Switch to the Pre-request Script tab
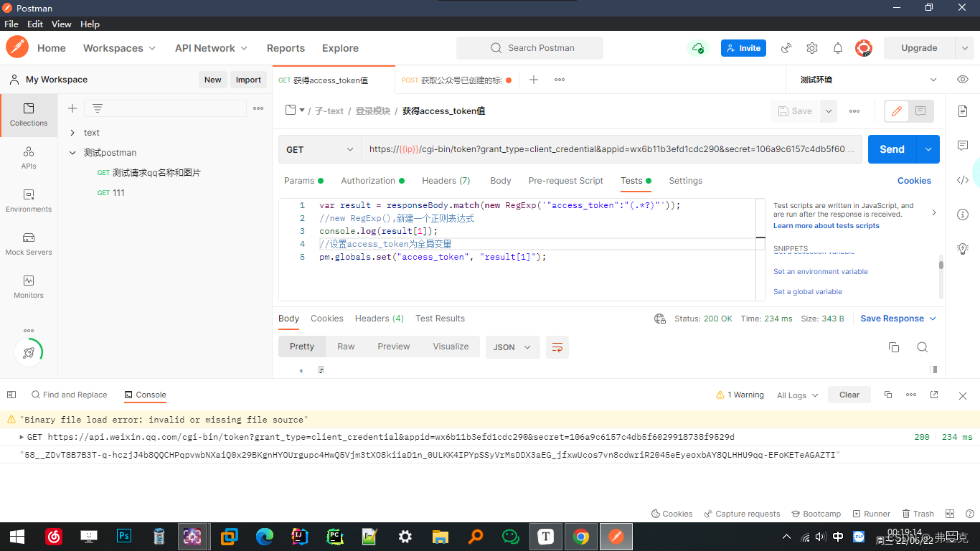Viewport: 980px width, 551px height. (x=565, y=181)
